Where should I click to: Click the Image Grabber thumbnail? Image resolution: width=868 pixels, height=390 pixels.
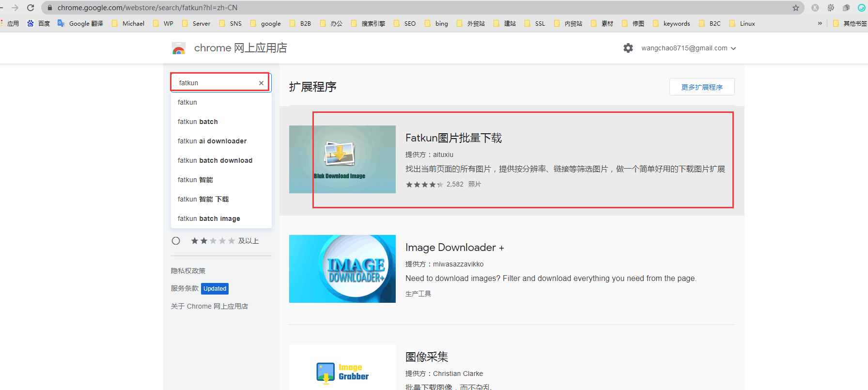click(342, 367)
